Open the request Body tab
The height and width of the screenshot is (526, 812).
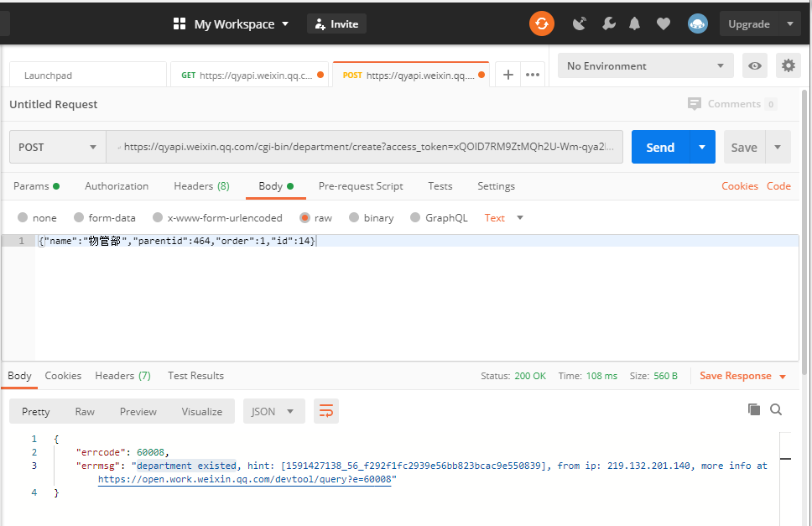point(276,186)
